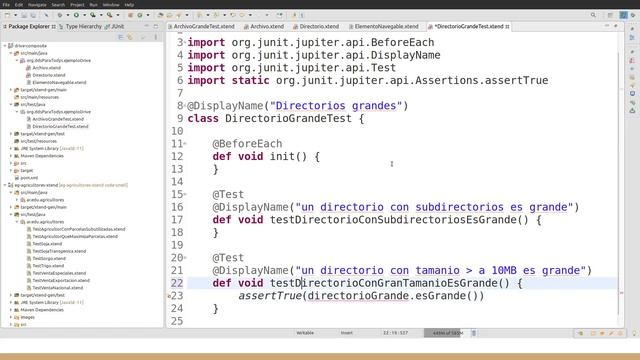This screenshot has height=360, width=640.
Task: Click the garbage collector trash icon
Action: [x=473, y=333]
